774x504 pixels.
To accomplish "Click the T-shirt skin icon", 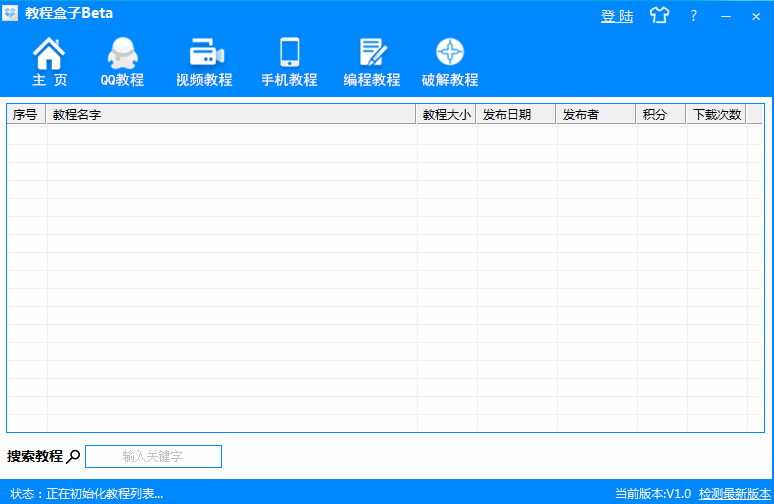I will (659, 16).
